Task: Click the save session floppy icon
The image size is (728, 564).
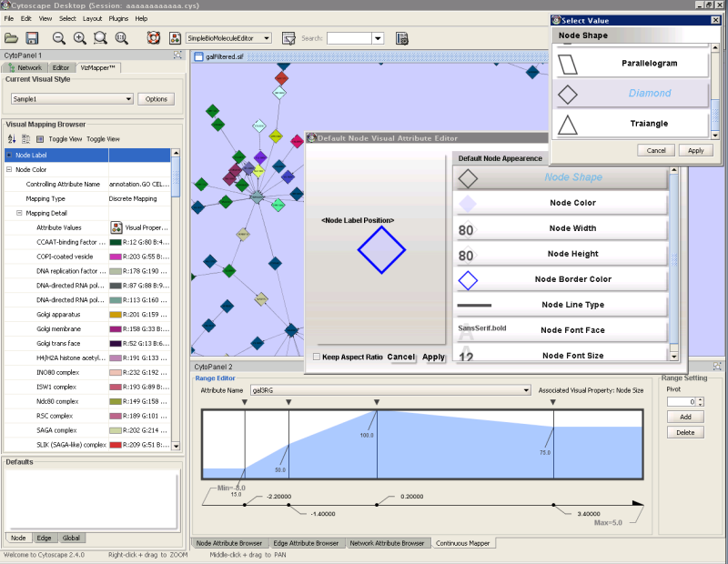Action: [x=32, y=38]
